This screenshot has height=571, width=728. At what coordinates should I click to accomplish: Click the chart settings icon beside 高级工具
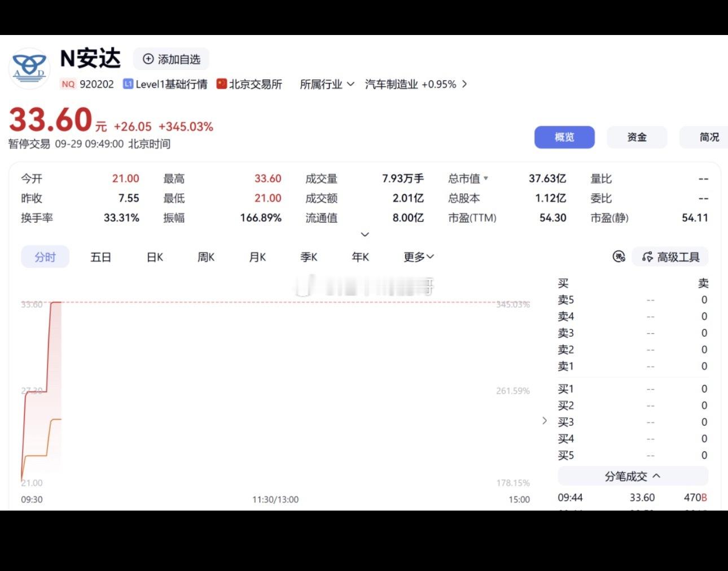click(619, 257)
